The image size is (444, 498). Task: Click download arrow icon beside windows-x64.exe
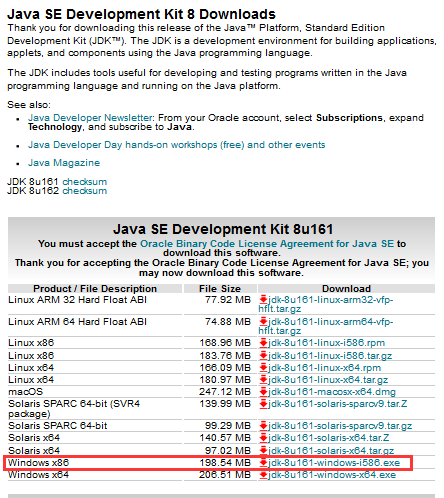point(263,475)
